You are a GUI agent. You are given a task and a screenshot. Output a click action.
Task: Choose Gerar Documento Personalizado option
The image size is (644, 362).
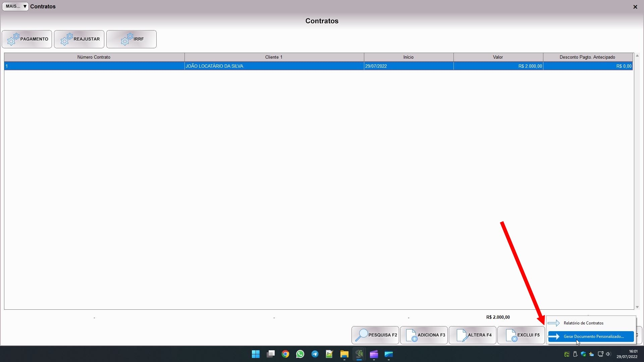(593, 336)
